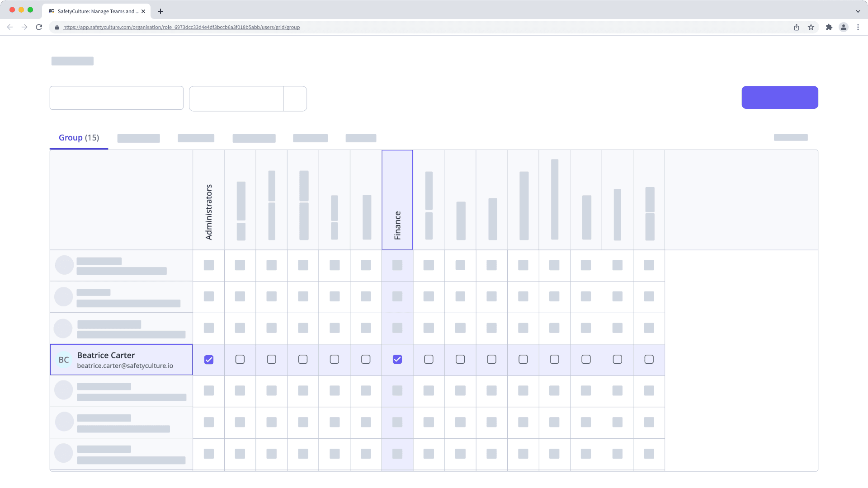
Task: Click the blue action button at top right
Action: tap(779, 97)
